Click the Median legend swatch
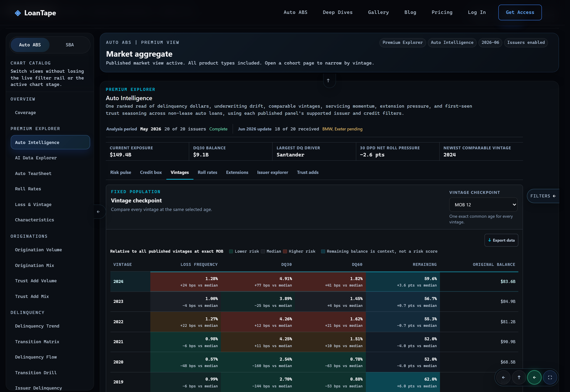 [263, 252]
